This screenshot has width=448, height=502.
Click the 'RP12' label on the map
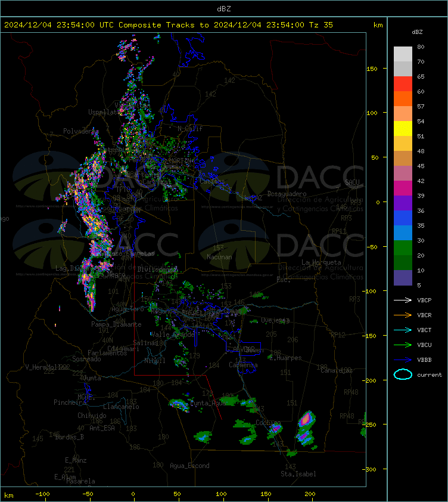pyautogui.click(x=338, y=335)
